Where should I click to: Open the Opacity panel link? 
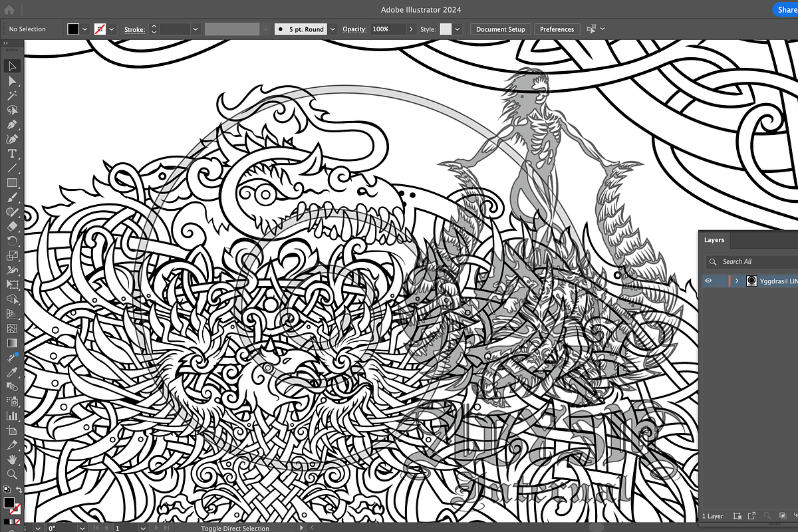click(354, 29)
